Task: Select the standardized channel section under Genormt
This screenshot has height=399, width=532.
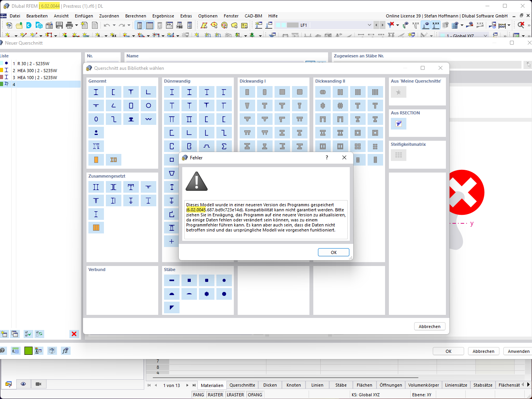Action: [x=114, y=92]
